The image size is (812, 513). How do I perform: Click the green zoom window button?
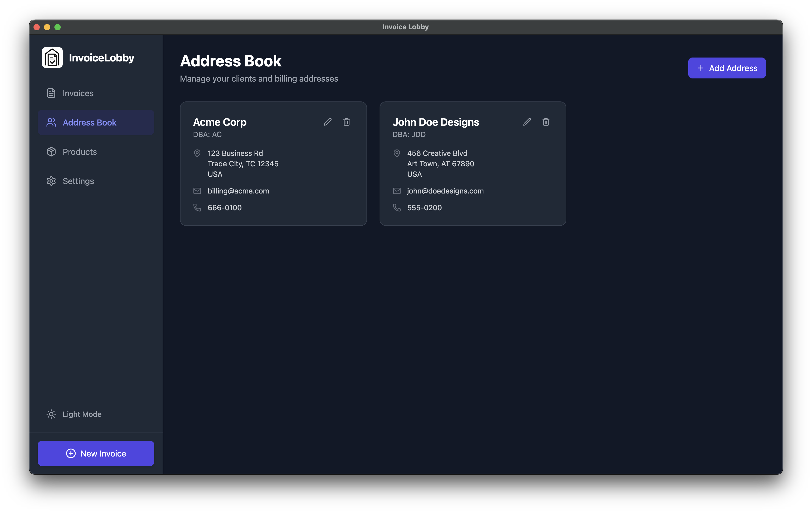(58, 27)
